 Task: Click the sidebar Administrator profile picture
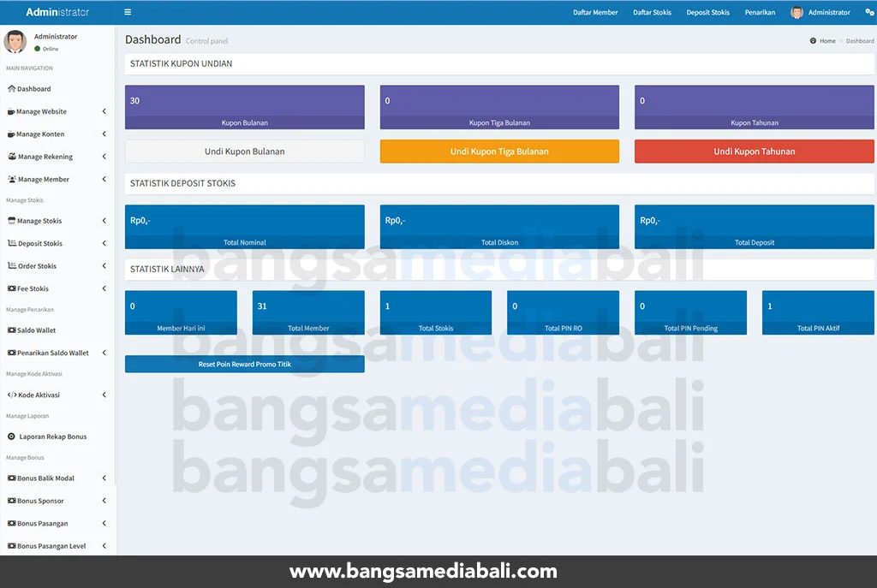[15, 42]
